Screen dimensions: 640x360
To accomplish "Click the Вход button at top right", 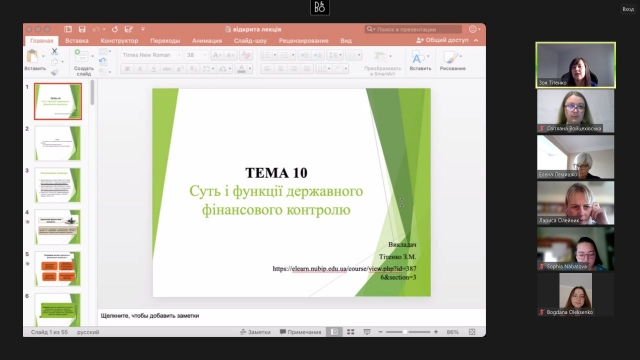I will tap(628, 9).
